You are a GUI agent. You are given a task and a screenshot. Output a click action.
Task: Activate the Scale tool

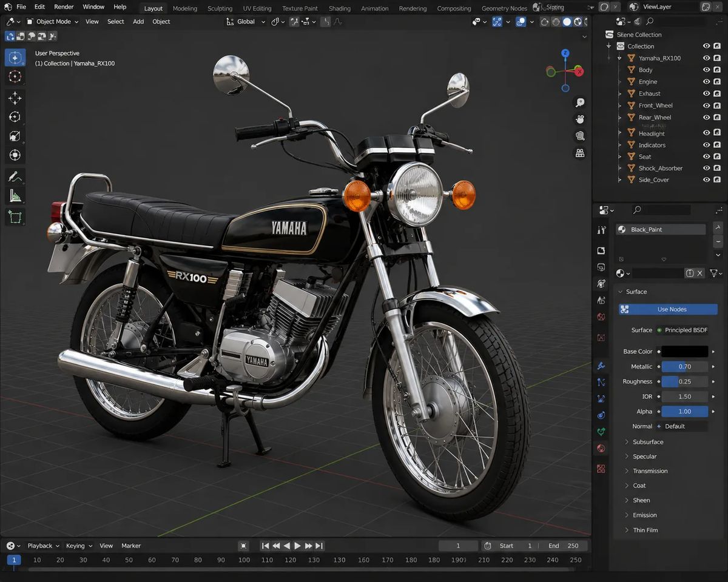click(x=15, y=136)
